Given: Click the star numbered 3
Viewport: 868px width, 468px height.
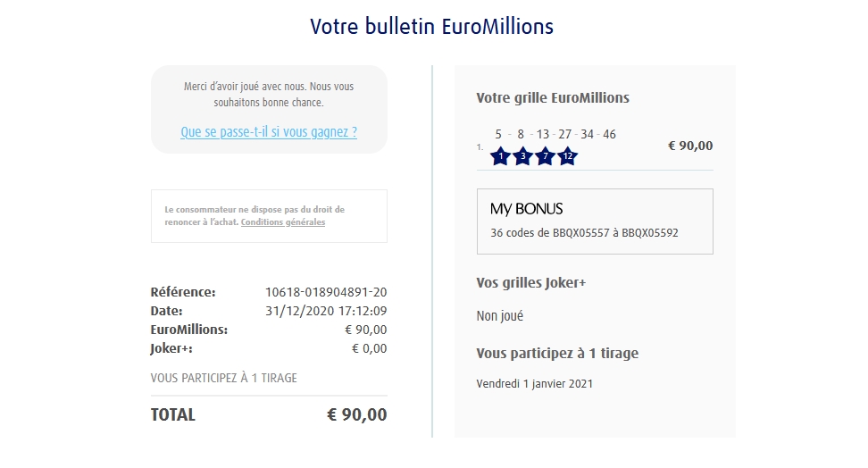Looking at the screenshot, I should (x=523, y=157).
